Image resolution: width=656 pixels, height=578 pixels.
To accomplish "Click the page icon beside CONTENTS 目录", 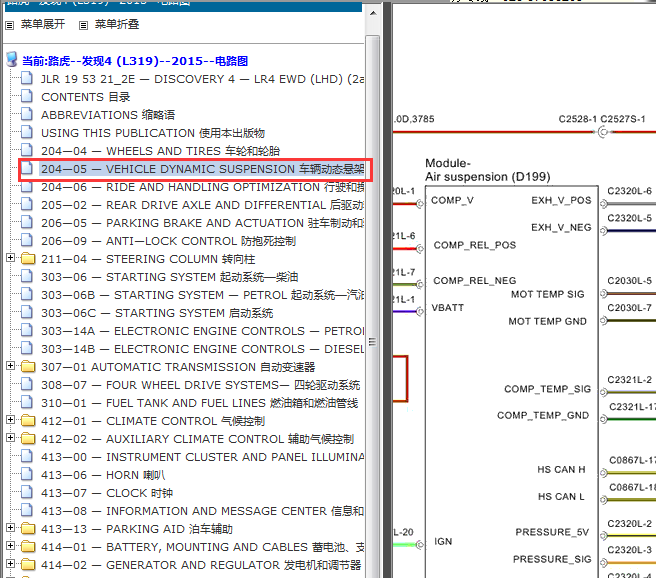I will 27,96.
